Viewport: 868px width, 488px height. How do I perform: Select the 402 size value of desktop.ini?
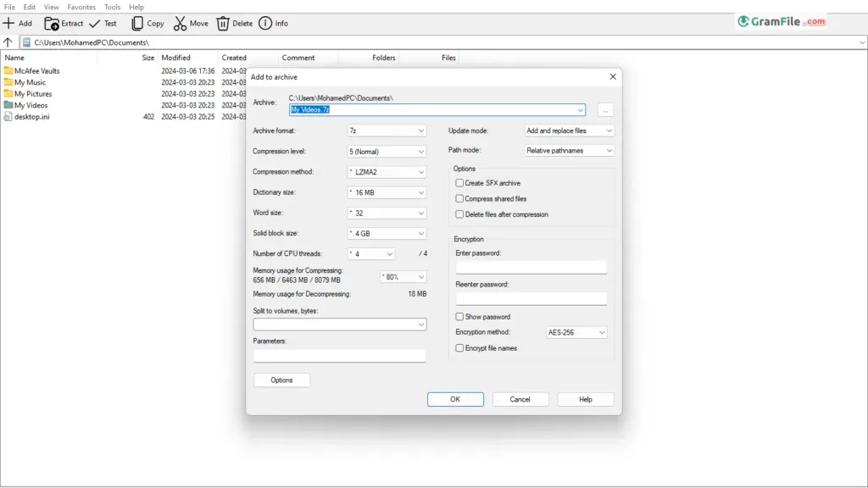point(148,117)
